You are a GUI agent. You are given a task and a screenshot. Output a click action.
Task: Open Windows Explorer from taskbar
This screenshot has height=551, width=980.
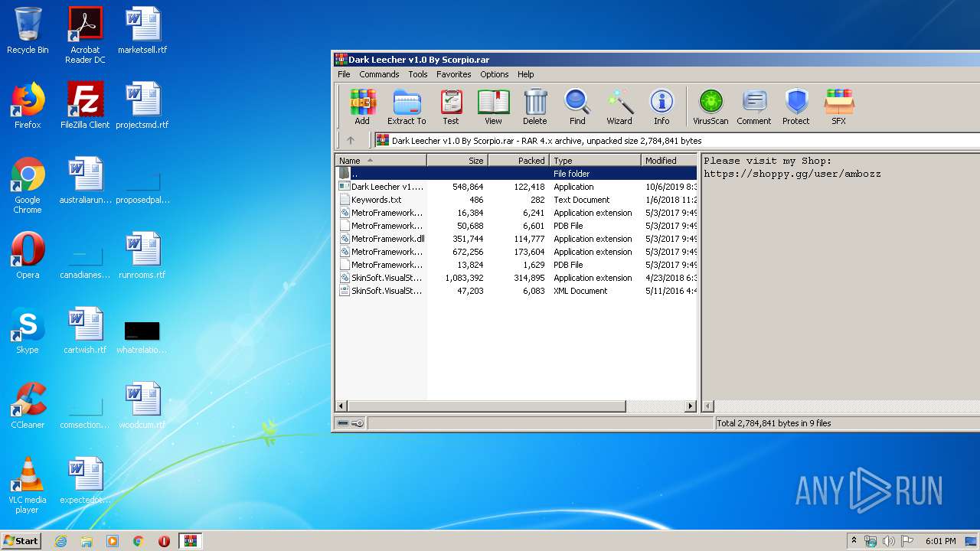87,541
